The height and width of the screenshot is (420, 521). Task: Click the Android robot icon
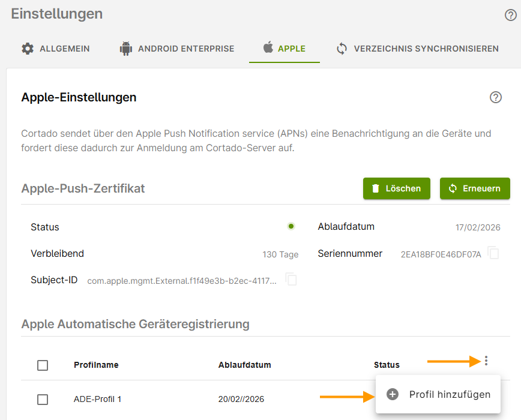click(x=126, y=49)
